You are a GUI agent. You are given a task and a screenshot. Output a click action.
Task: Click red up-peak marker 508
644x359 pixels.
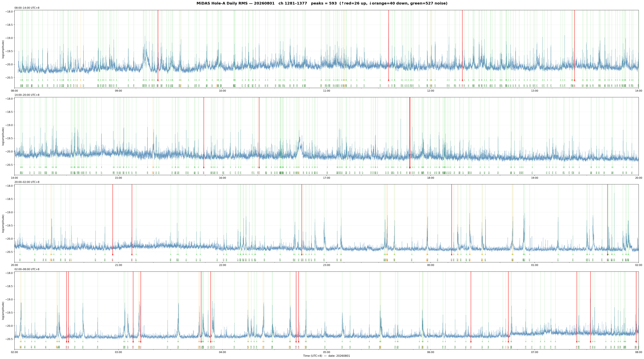coord(133,342)
